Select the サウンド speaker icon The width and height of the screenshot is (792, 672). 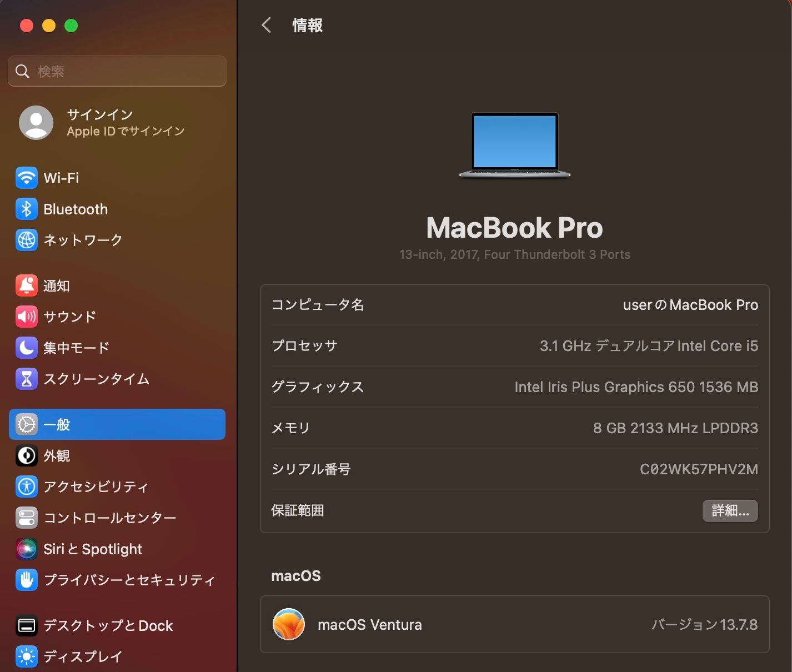point(27,317)
